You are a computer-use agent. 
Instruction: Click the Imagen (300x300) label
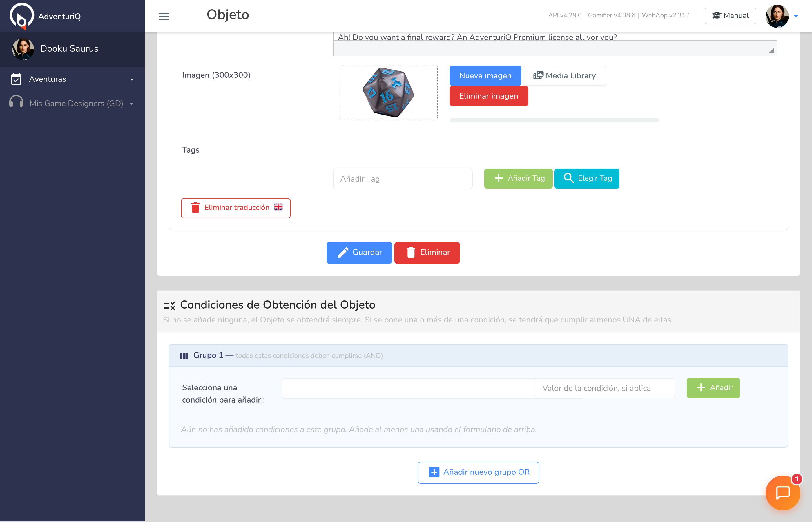[x=216, y=75]
